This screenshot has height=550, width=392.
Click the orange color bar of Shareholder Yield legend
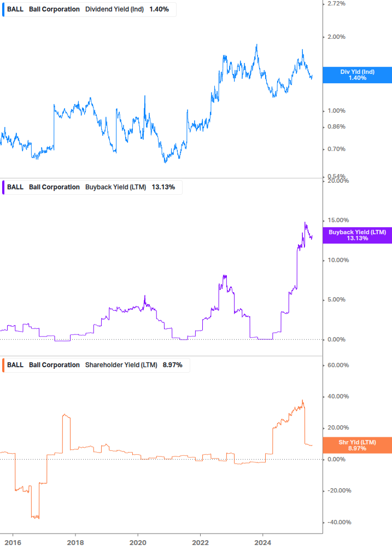[x=3, y=365]
